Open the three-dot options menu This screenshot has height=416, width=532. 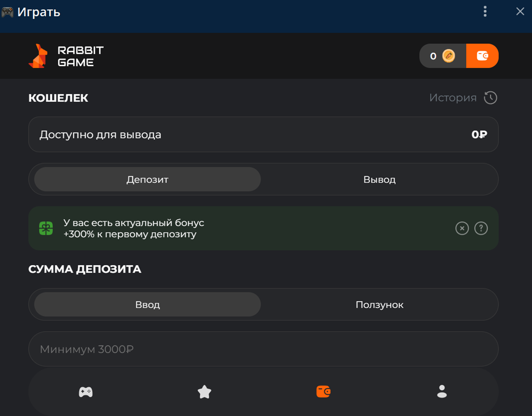pos(485,12)
